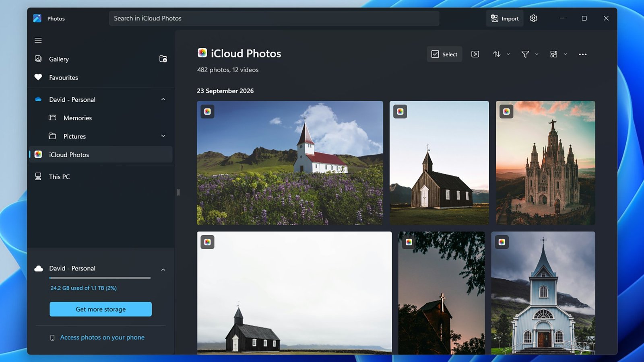
Task: Click Get more storage button
Action: click(101, 309)
